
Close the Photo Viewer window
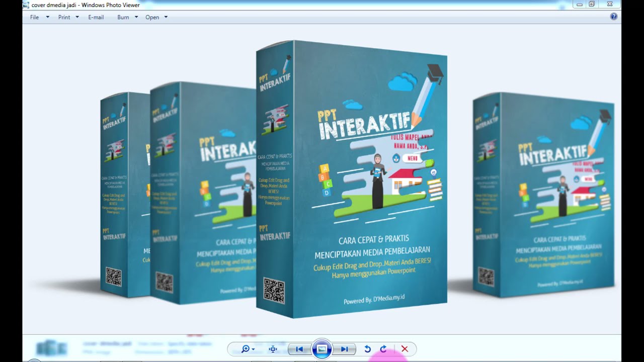610,5
